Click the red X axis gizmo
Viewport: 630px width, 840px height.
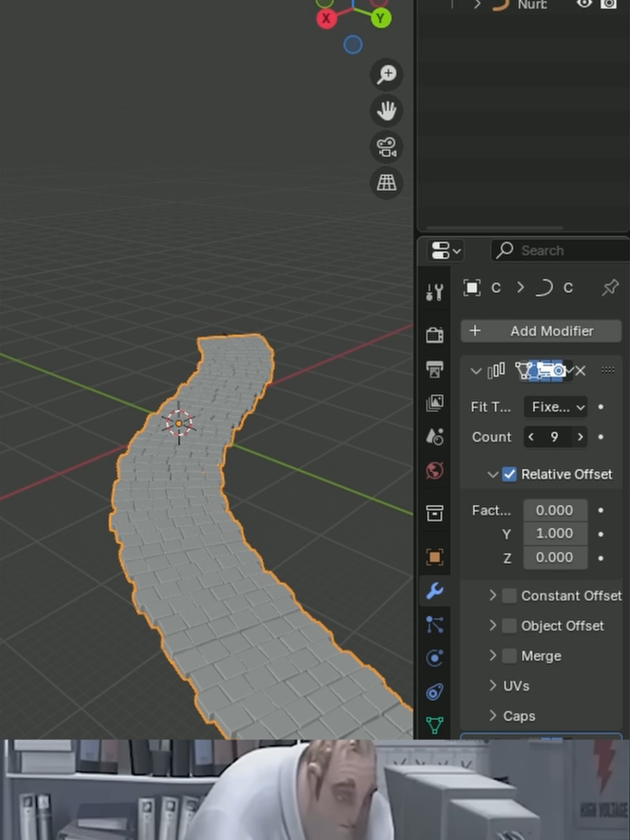326,18
